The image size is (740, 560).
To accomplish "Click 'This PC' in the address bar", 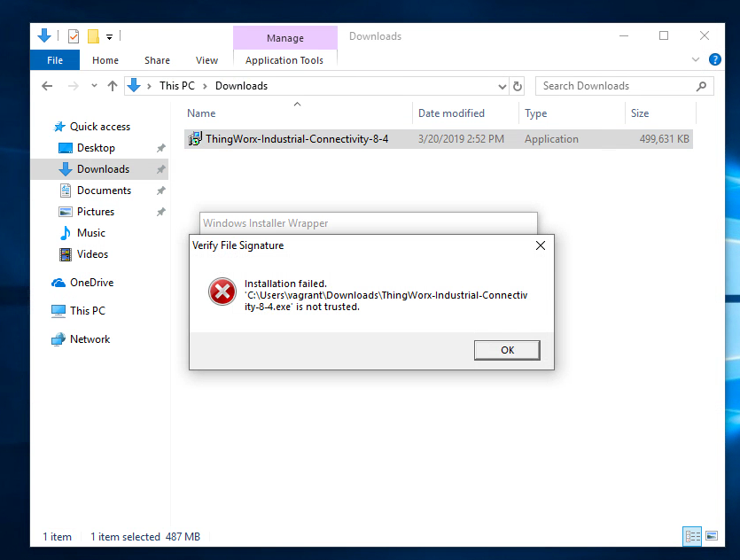I will 177,86.
